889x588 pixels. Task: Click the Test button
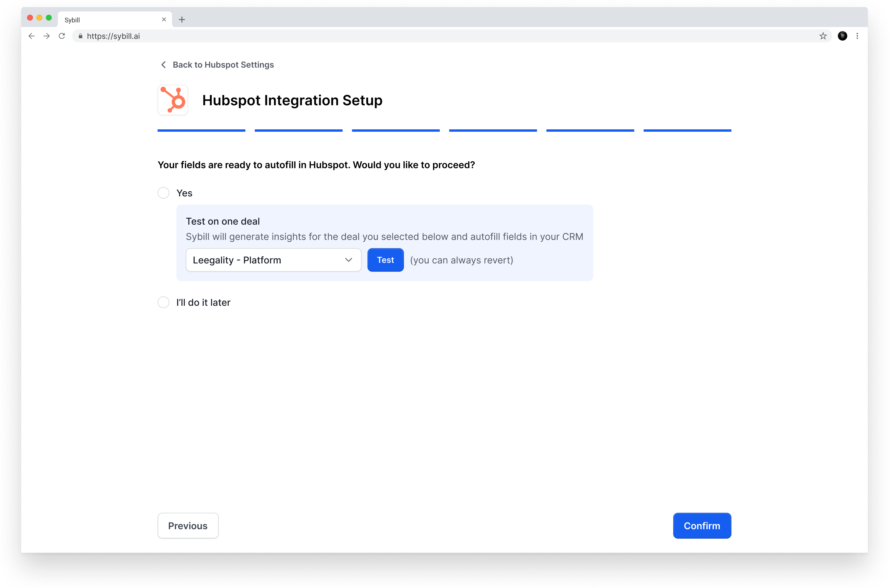coord(385,260)
